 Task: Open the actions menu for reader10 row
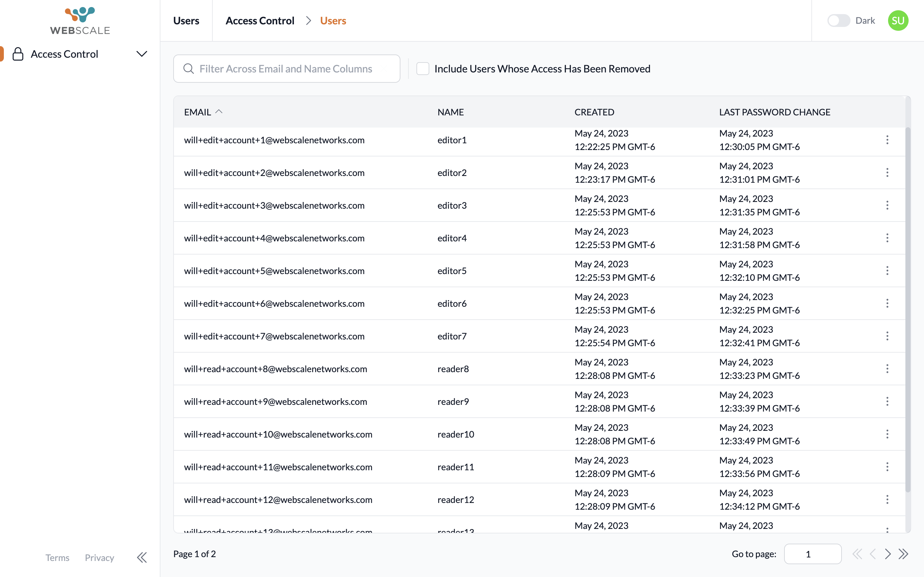click(887, 434)
